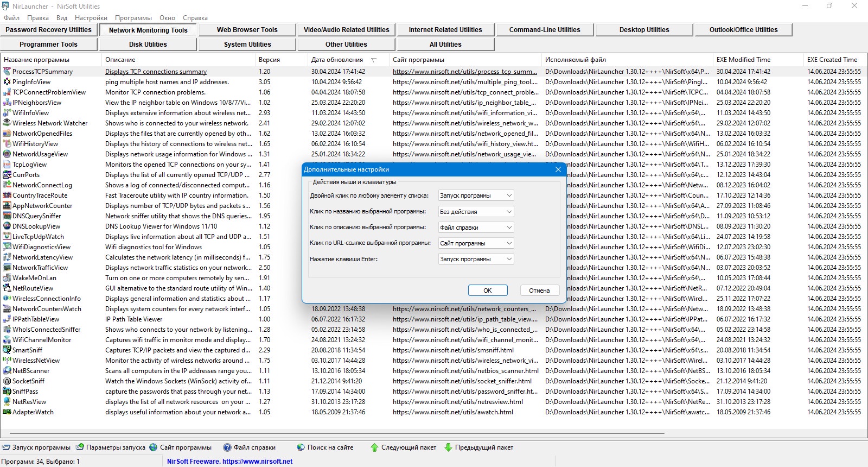
Task: Select the NetworkCountersWatch icon
Action: [x=7, y=309]
